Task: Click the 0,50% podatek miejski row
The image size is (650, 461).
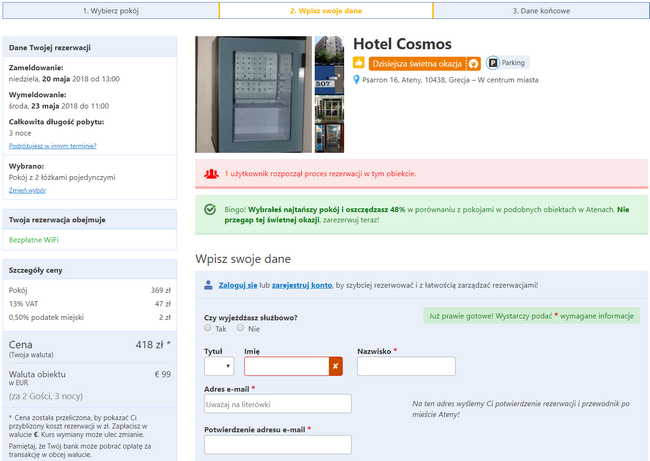Action: click(90, 317)
